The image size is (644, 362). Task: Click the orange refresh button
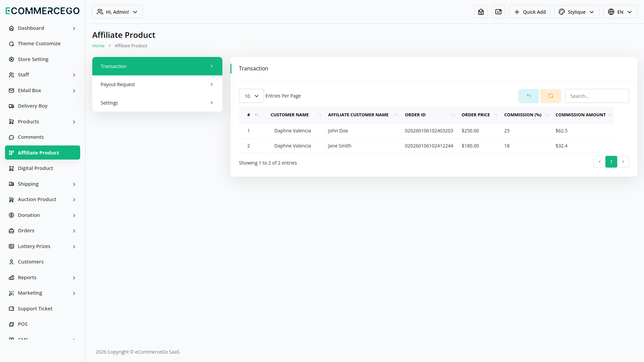pyautogui.click(x=551, y=96)
